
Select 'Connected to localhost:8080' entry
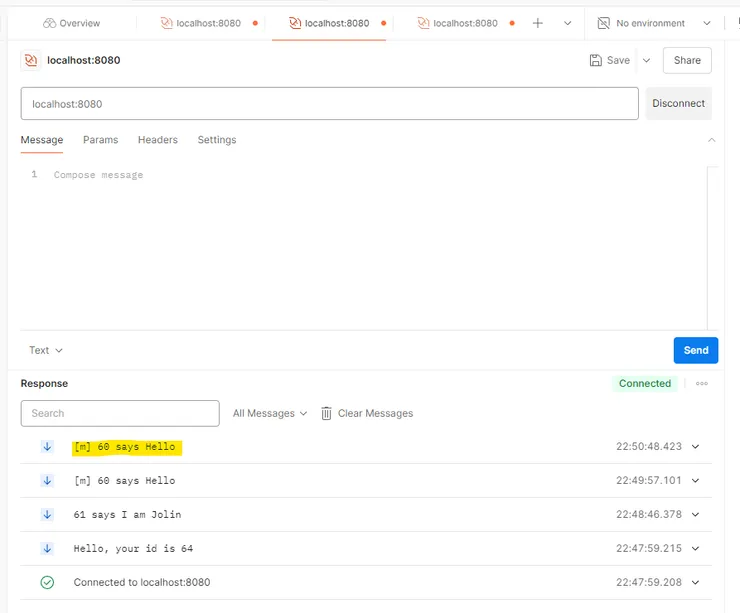pos(142,582)
